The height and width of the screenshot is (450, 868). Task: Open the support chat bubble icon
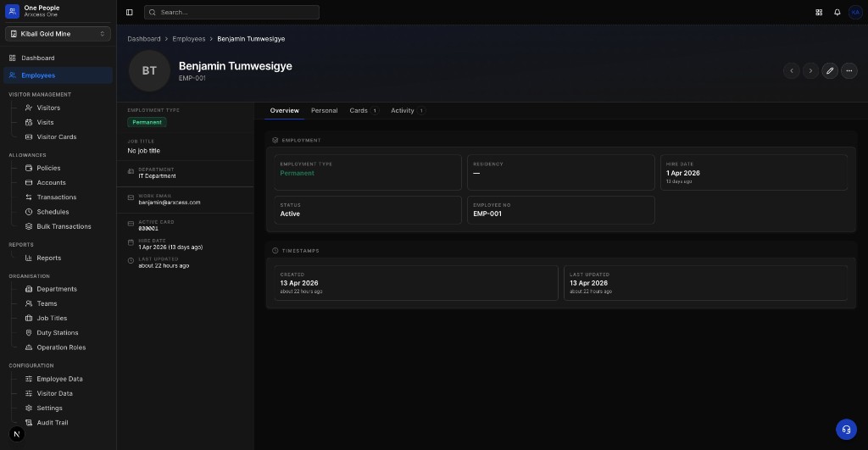tap(846, 429)
